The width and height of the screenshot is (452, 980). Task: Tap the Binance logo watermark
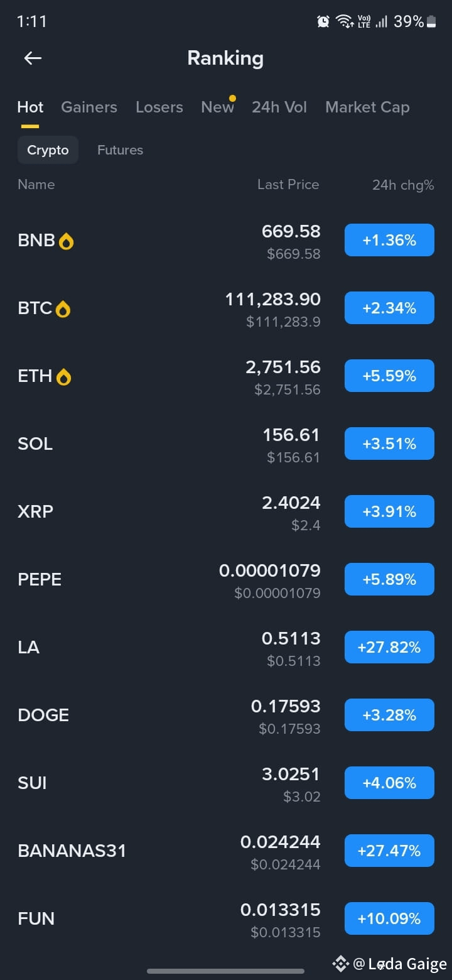[340, 964]
